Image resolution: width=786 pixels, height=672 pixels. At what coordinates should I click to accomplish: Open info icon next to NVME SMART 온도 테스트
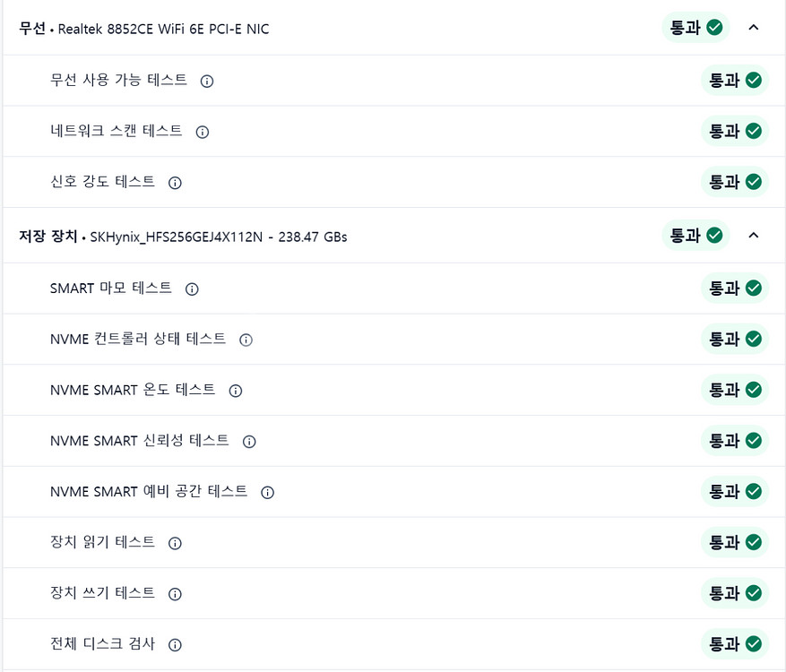coord(236,391)
